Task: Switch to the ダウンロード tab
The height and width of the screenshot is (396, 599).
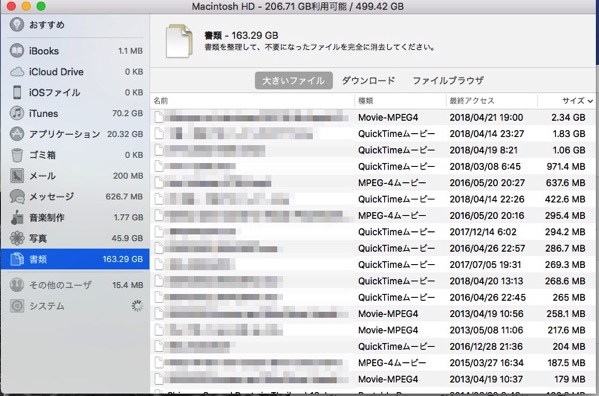Action: tap(368, 81)
